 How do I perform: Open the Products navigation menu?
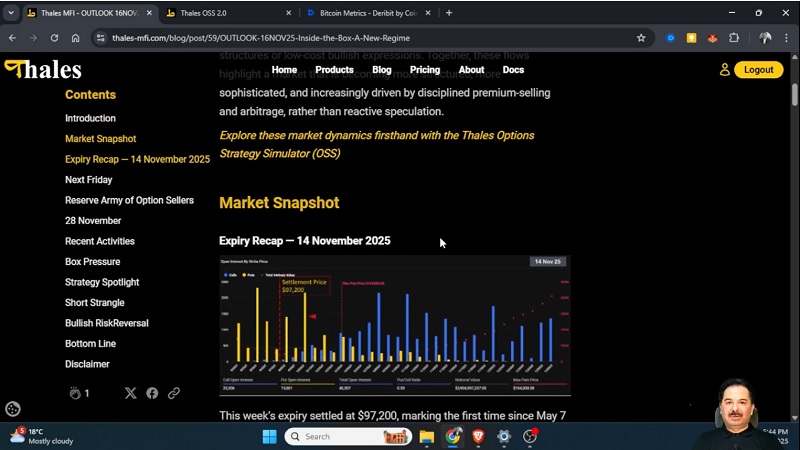(x=334, y=70)
